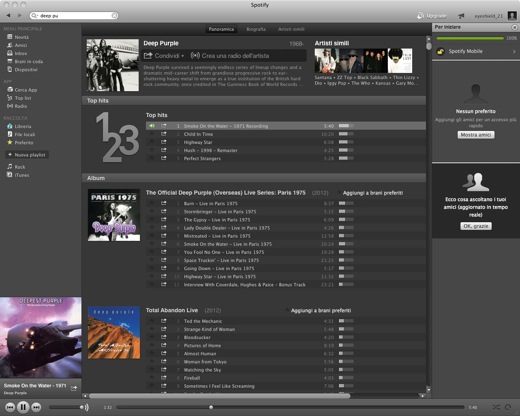The width and height of the screenshot is (520, 416).
Task: Switch to the Artisti simili tab
Action: click(291, 29)
